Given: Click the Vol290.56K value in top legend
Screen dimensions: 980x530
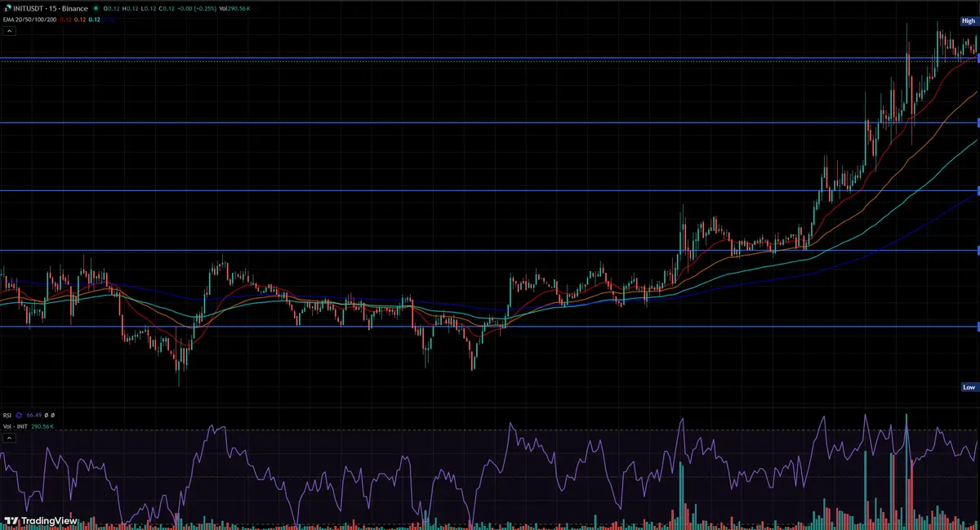Looking at the screenshot, I should click(234, 9).
